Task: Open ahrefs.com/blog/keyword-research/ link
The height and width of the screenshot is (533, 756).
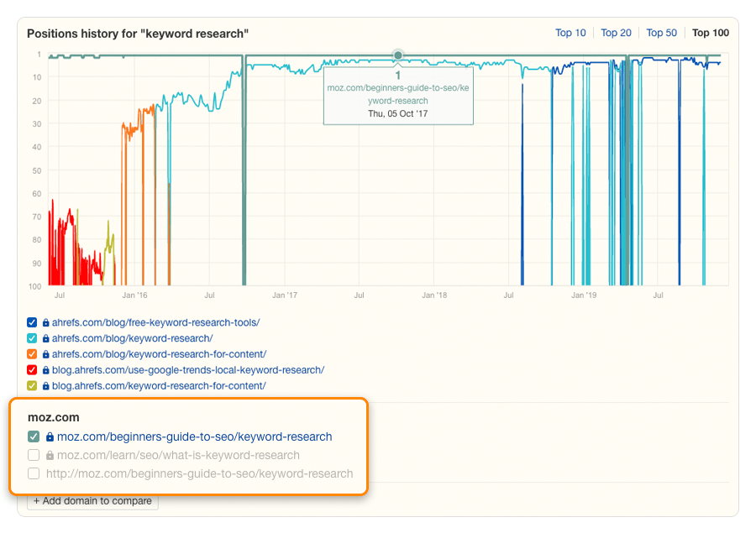Action: pos(133,338)
